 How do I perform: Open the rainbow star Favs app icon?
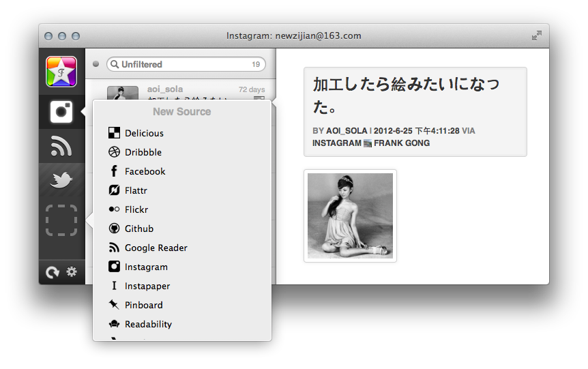pyautogui.click(x=61, y=71)
